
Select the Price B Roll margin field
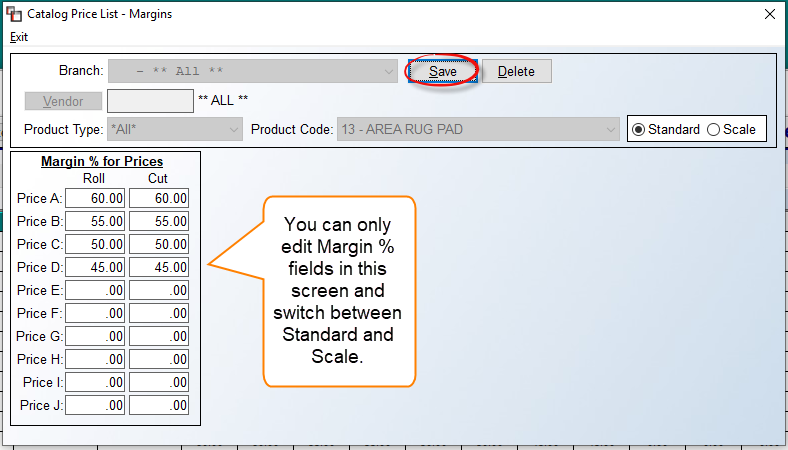(x=95, y=221)
